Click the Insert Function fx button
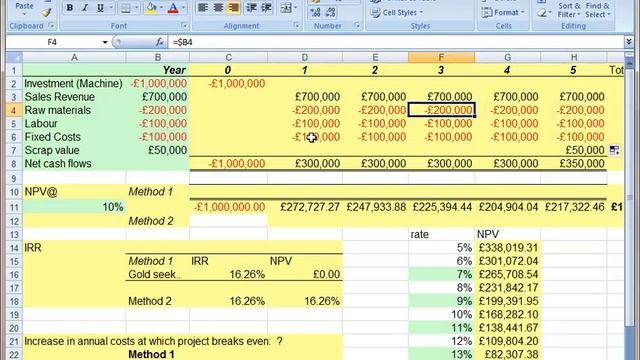 point(160,42)
